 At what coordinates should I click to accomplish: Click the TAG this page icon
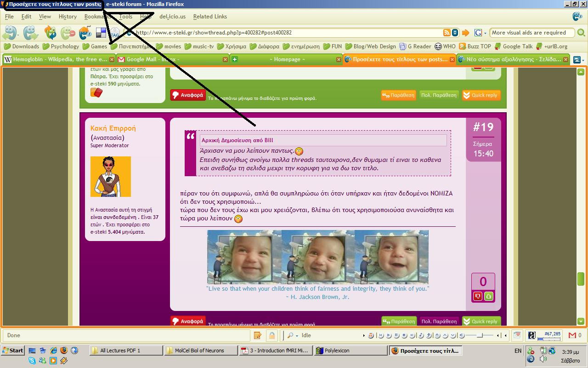click(114, 34)
